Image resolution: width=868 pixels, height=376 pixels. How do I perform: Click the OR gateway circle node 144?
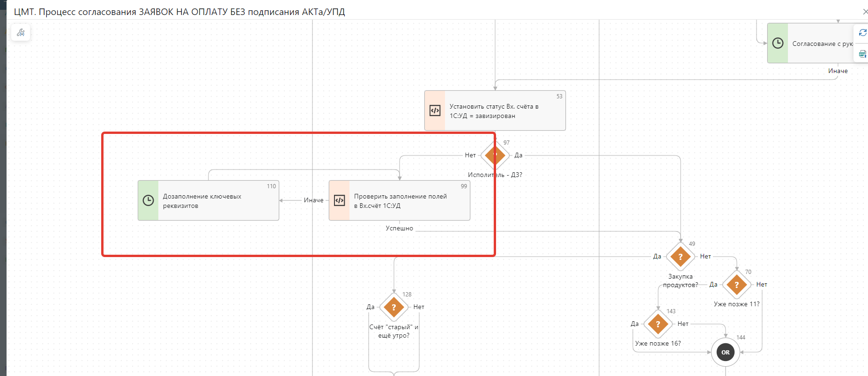pyautogui.click(x=725, y=352)
